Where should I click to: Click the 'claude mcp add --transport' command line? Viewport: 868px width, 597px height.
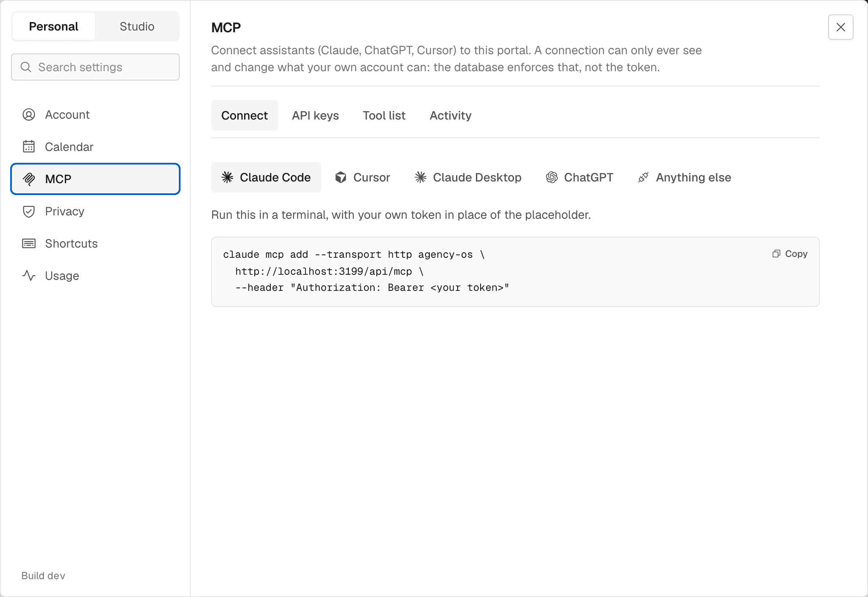pos(354,254)
